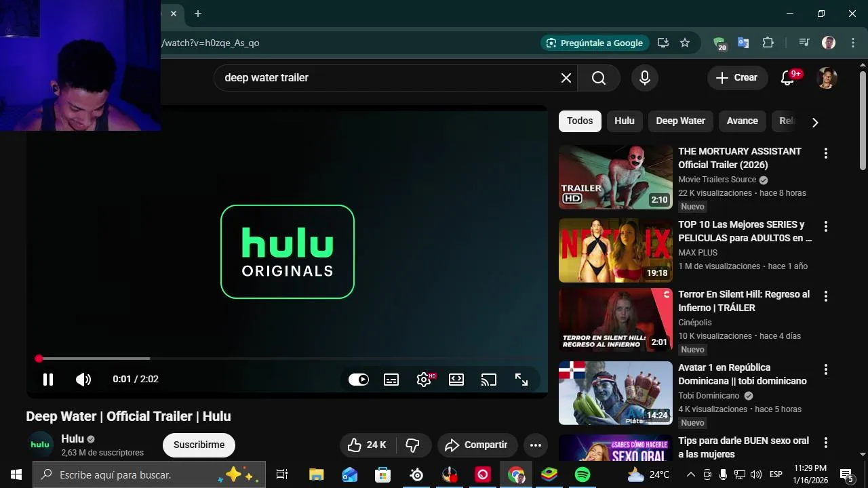Open the Chrome extensions puzzle menu
The width and height of the screenshot is (868, 488).
(x=768, y=43)
